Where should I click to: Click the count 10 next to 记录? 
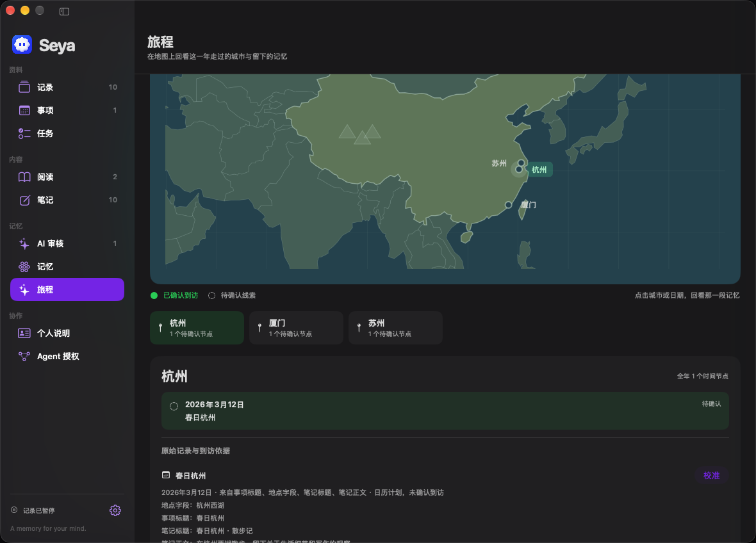(113, 87)
